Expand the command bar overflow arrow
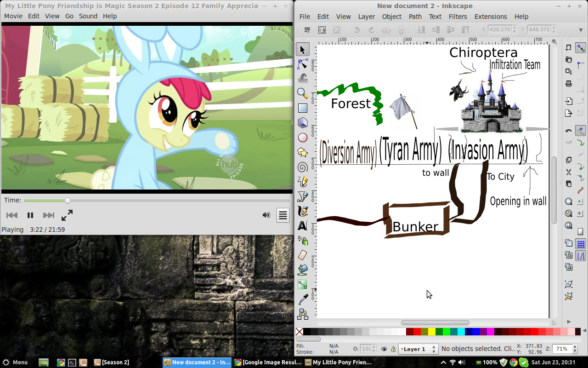The image size is (588, 368). coord(569,322)
